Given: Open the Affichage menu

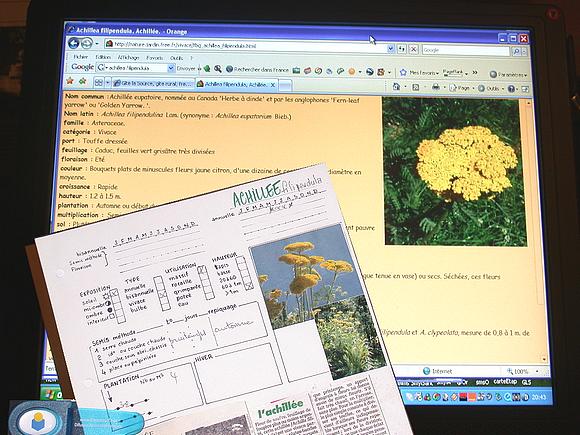Looking at the screenshot, I should coord(128,57).
